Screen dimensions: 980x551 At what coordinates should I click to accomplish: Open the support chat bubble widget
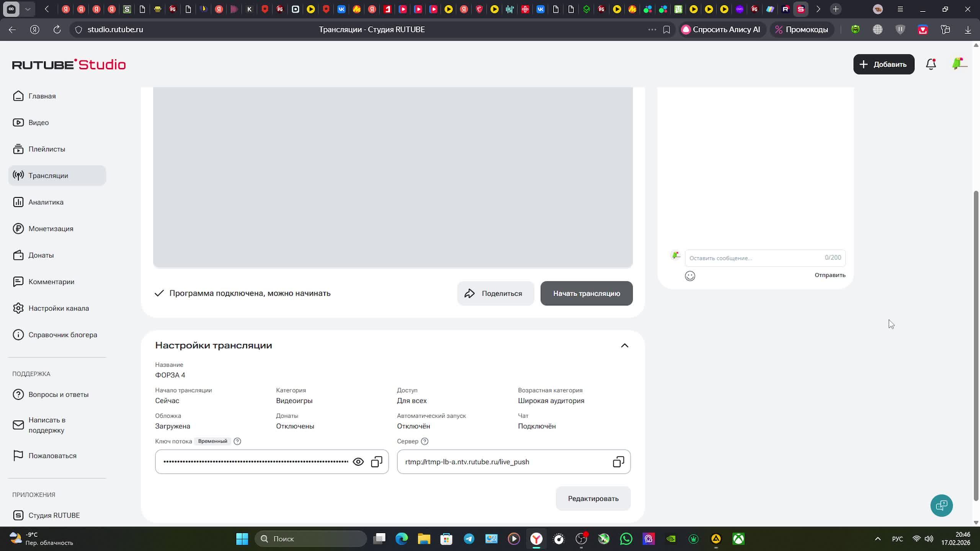941,505
